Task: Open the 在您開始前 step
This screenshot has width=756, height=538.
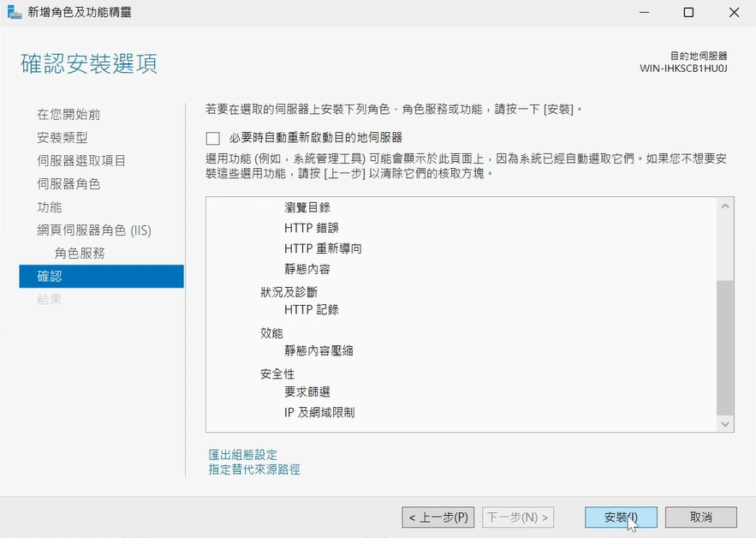Action: tap(69, 114)
